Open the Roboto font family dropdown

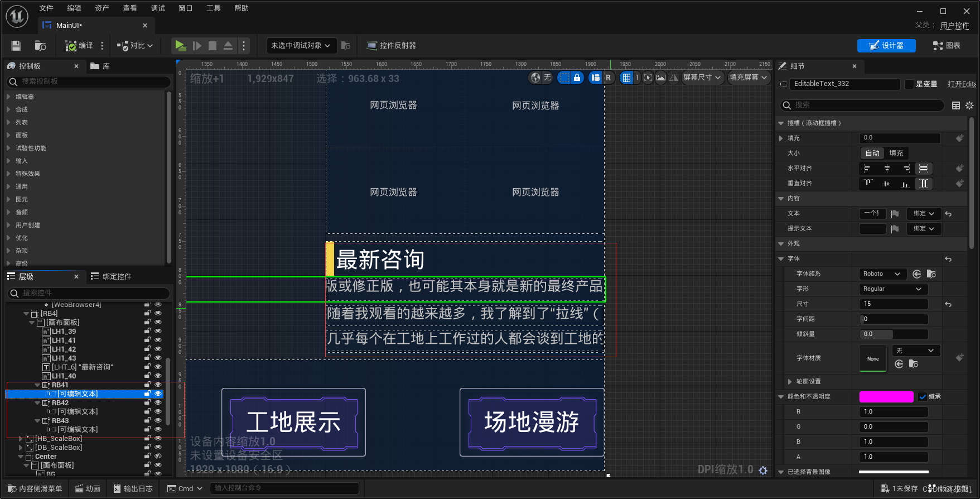pos(883,274)
